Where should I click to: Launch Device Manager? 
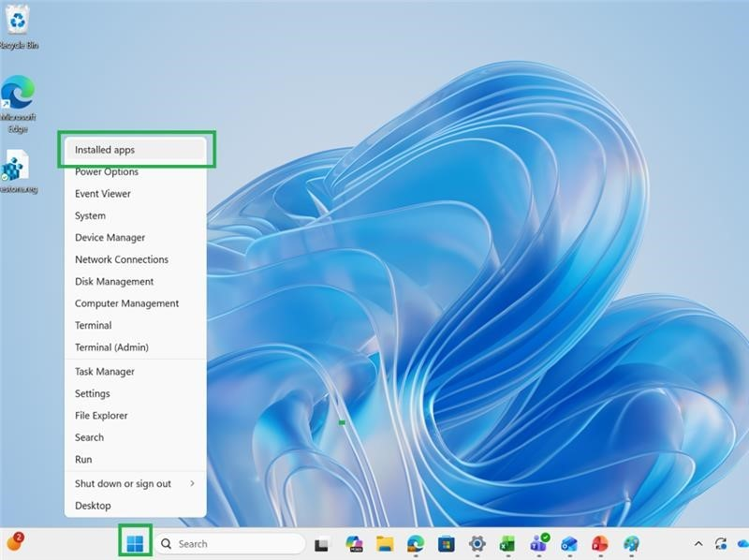135,238
